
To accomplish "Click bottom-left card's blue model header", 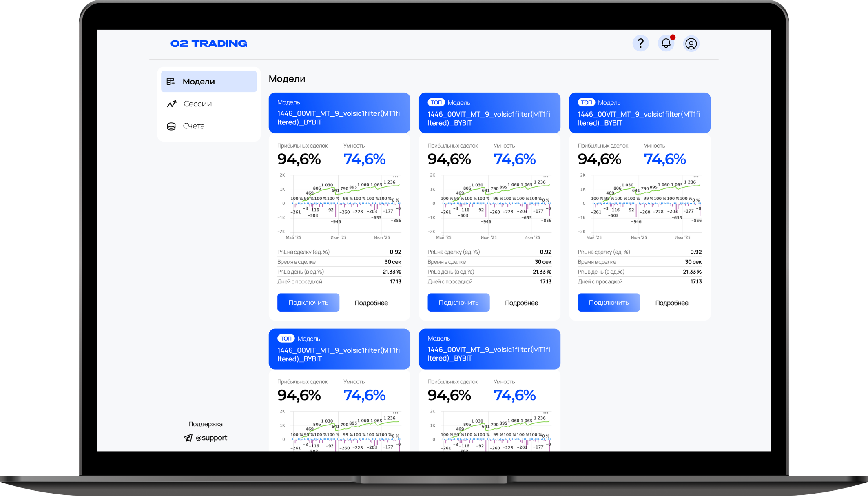I will pos(339,349).
